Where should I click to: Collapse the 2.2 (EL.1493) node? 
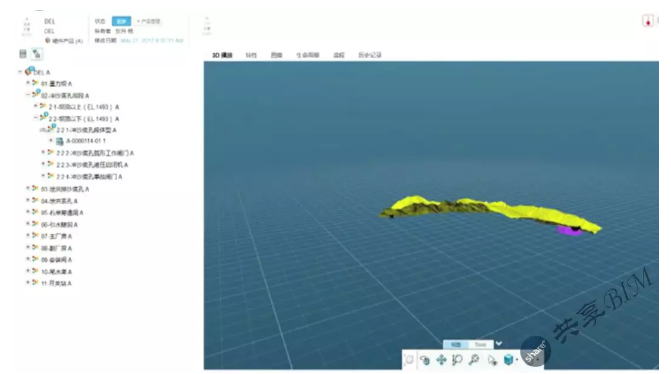point(36,118)
